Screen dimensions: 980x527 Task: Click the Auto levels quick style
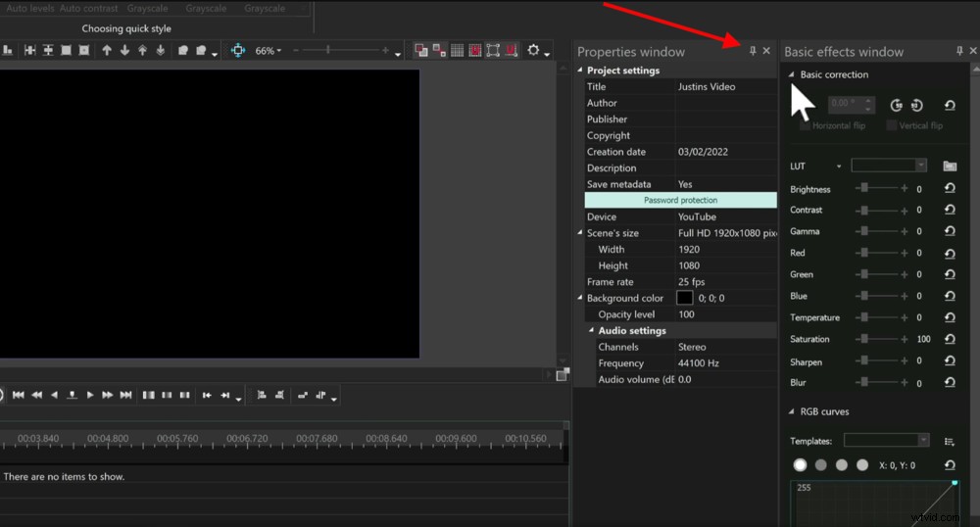(30, 8)
